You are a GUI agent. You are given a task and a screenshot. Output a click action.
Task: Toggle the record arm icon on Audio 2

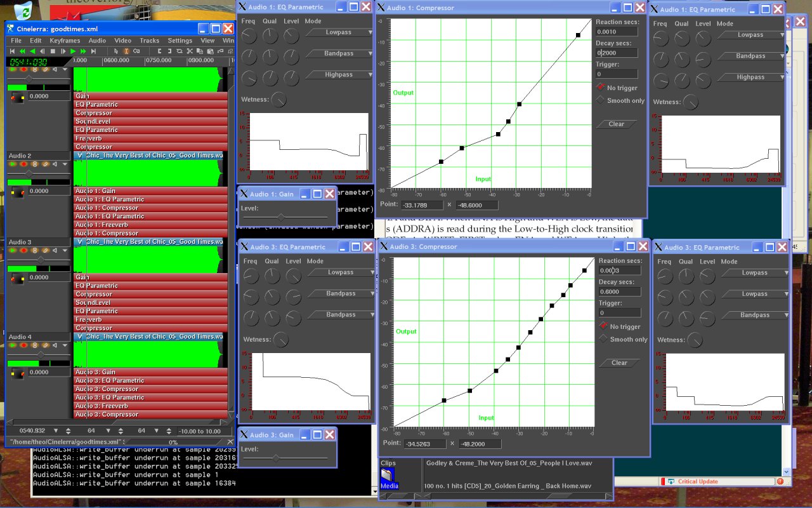click(x=23, y=164)
